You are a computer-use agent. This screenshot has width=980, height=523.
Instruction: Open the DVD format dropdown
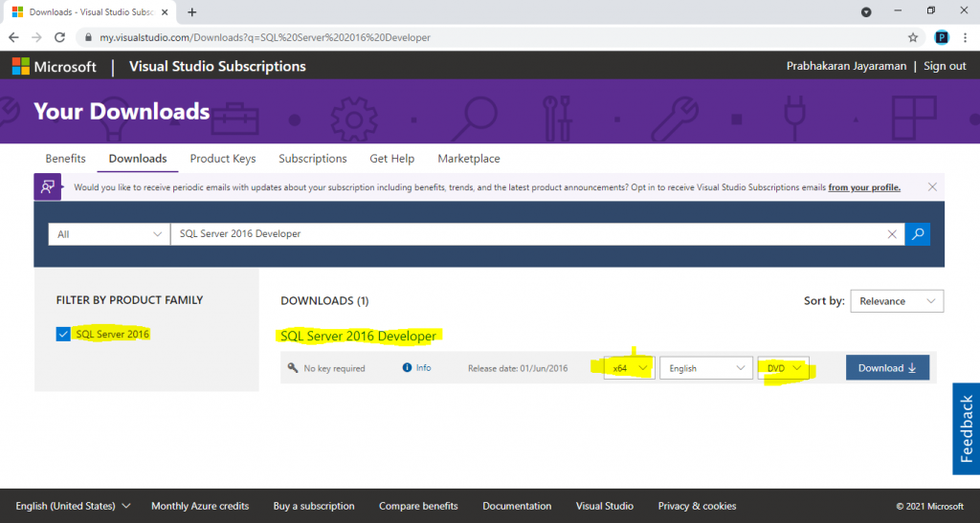click(x=783, y=368)
